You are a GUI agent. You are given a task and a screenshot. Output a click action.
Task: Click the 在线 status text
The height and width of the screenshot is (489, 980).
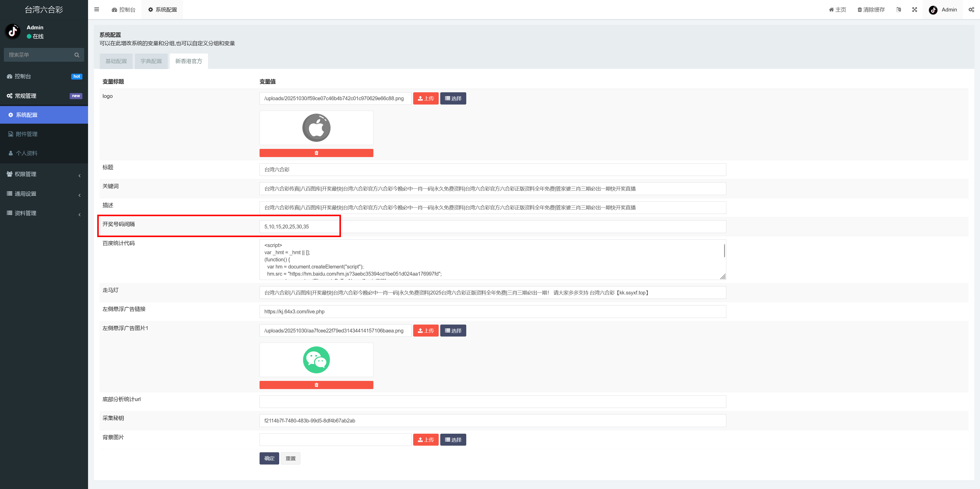(38, 36)
